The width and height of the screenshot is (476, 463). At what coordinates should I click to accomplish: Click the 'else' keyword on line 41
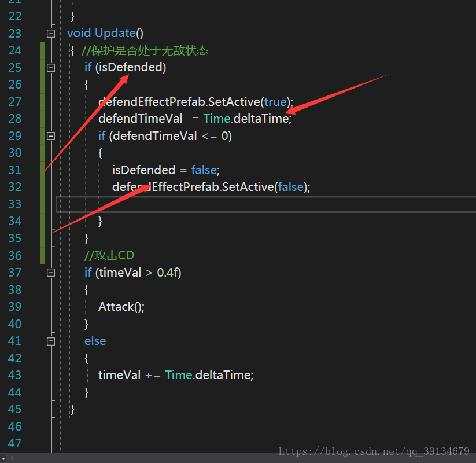click(95, 341)
